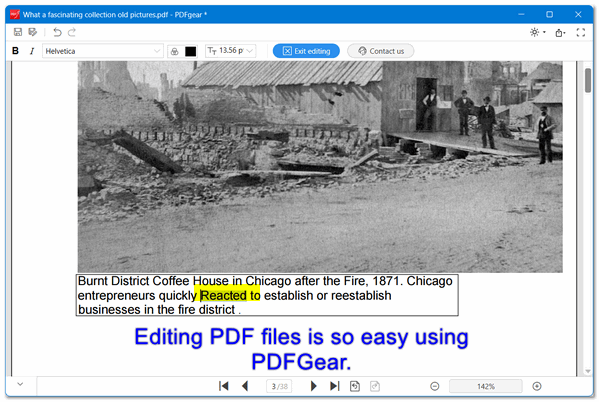This screenshot has width=599, height=402.
Task: Maximize the PDFgear window
Action: pos(550,15)
